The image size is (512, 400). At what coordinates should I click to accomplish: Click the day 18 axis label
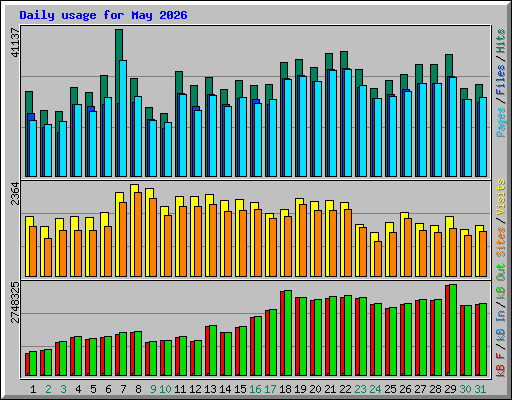tap(285, 389)
